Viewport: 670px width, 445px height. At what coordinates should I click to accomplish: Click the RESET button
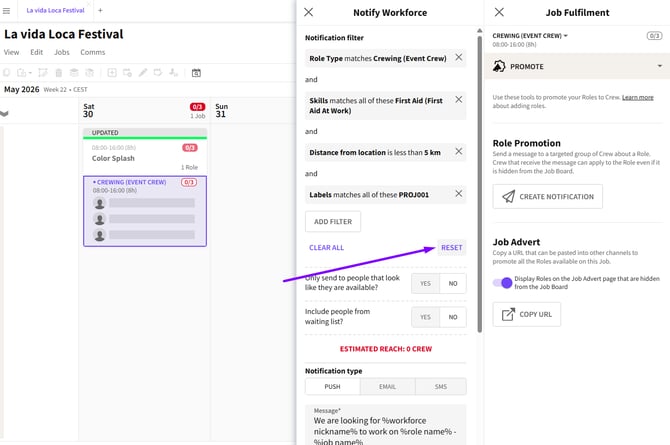coord(452,248)
